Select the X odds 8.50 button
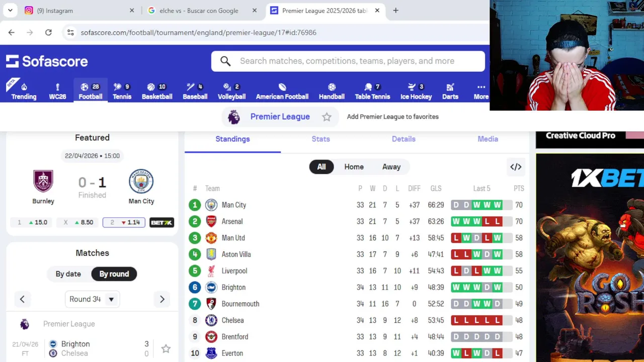 78,222
